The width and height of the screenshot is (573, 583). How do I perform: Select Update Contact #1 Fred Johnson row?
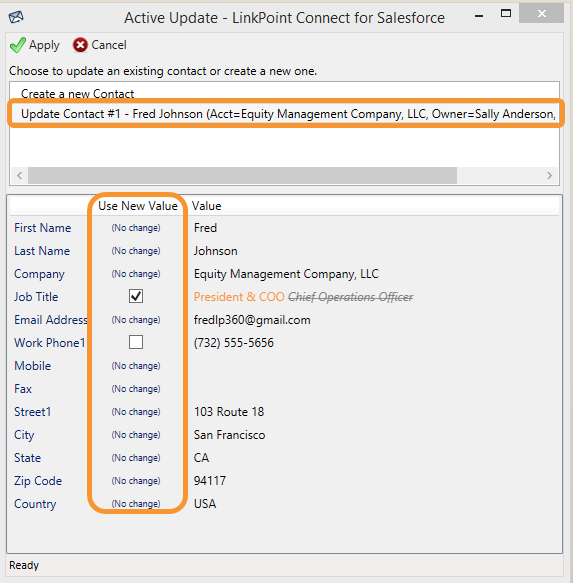286,114
